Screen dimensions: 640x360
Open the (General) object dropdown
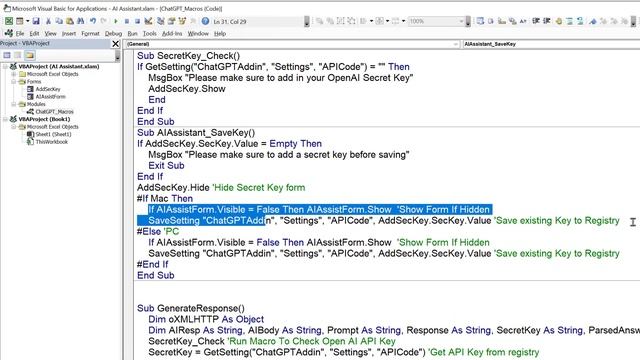point(292,44)
